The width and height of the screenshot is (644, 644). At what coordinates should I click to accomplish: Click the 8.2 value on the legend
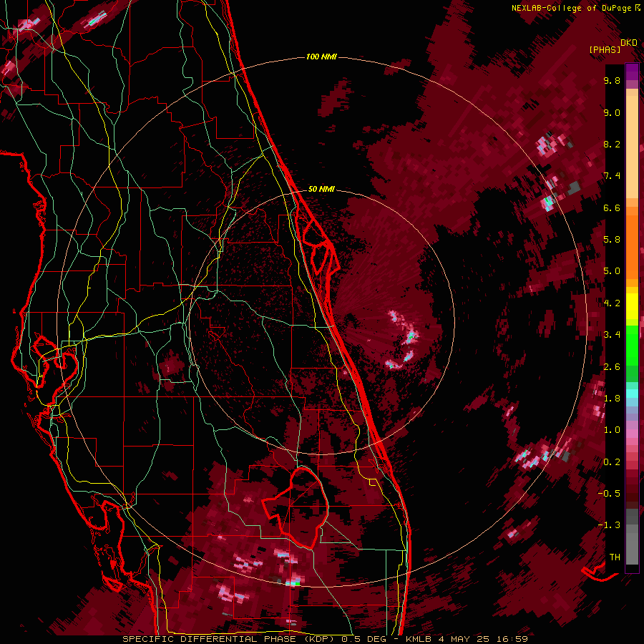[612, 145]
